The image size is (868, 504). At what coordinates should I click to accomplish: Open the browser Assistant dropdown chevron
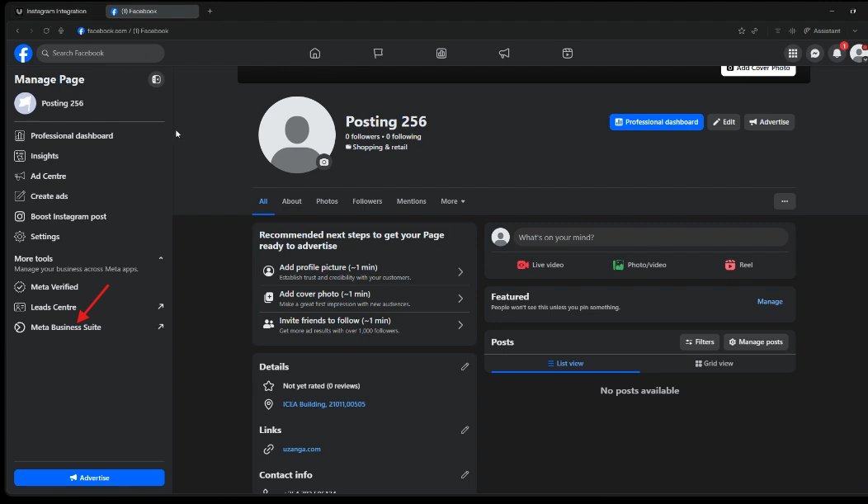tap(855, 31)
